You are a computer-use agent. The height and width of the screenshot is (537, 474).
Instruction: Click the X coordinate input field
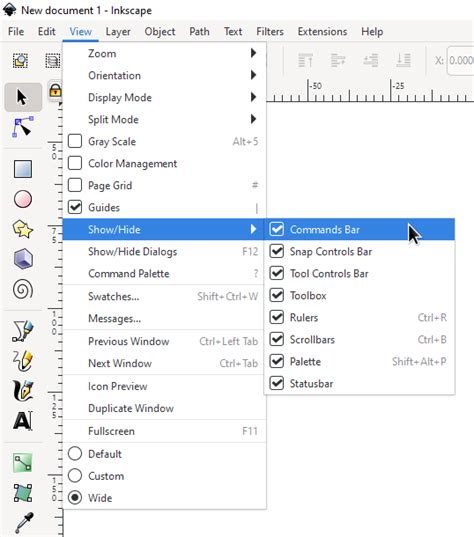click(460, 61)
